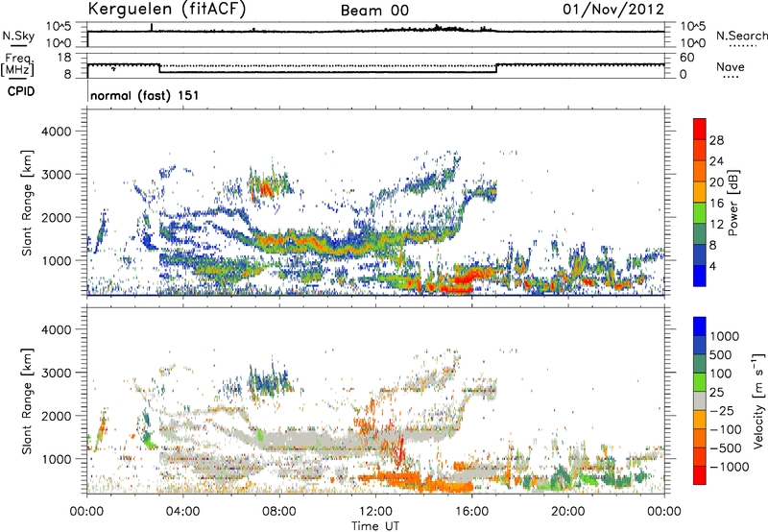Click the '-500' tick on velocity colorbar
Viewport: 768px width, 532px height.
click(726, 448)
